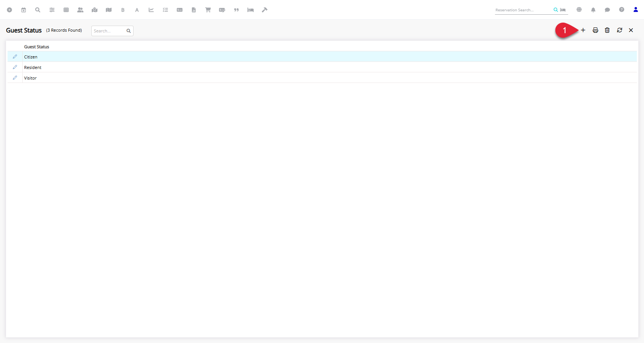The image size is (644, 343).
Task: Open the document chart file icon
Action: tap(194, 10)
